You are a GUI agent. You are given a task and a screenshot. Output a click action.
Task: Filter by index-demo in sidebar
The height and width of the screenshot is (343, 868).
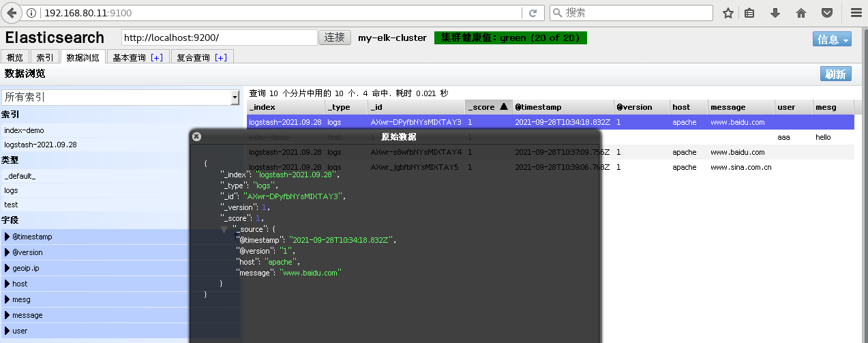[x=120, y=130]
